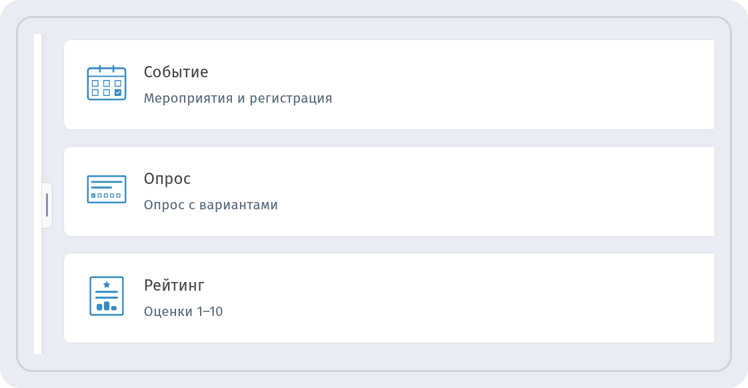
Task: Click the calendar header rings of Событие icon
Action: 106,69
